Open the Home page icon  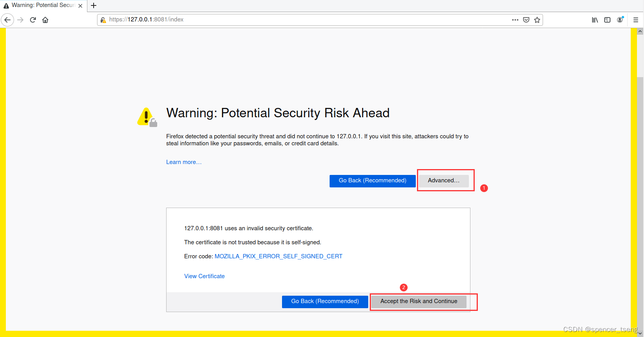click(x=45, y=19)
